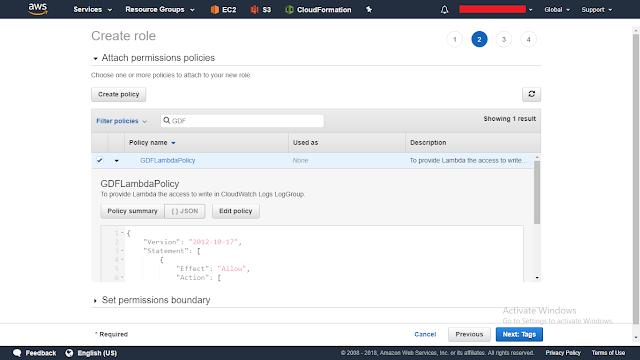The height and width of the screenshot is (360, 640).
Task: Open the CloudFormation service shortcut
Action: click(x=318, y=9)
